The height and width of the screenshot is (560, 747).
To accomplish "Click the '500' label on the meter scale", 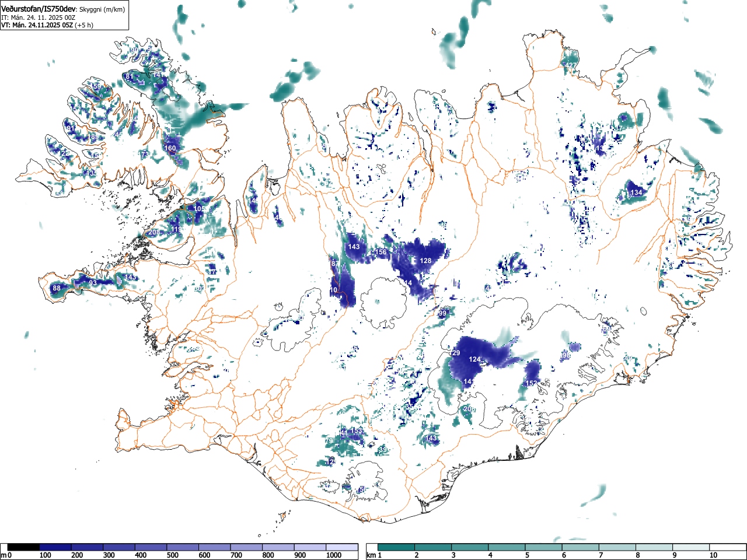I will click(x=173, y=556).
